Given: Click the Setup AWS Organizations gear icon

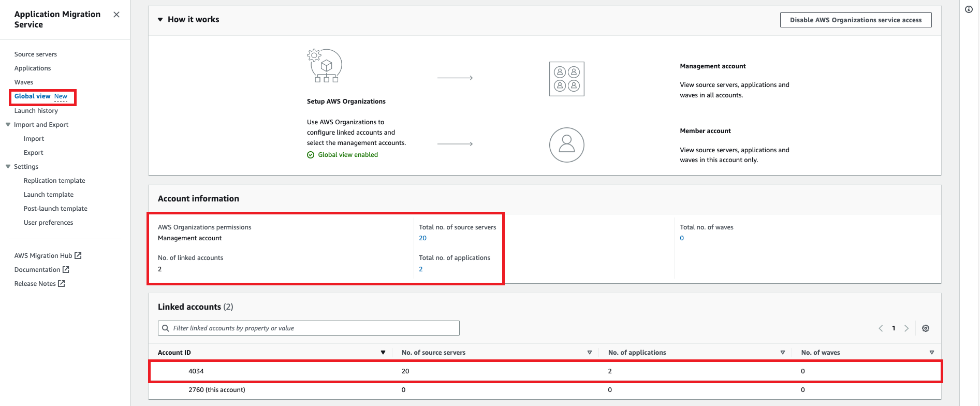Looking at the screenshot, I should pos(325,66).
